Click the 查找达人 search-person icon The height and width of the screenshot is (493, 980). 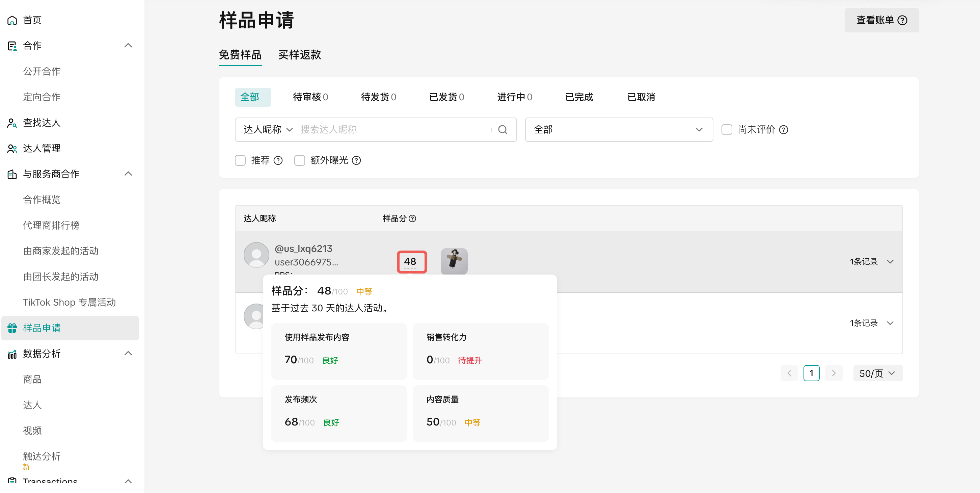pyautogui.click(x=12, y=123)
